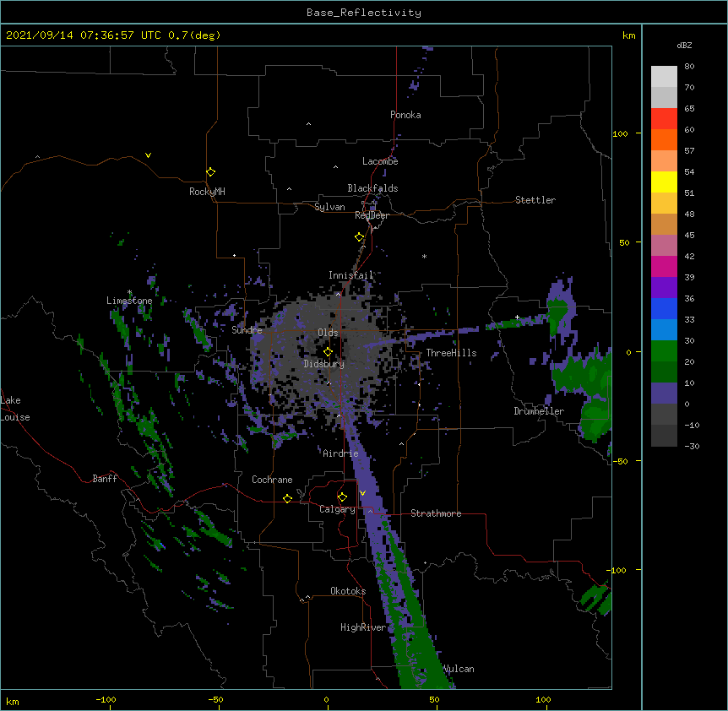Click the Lake Louise label
This screenshot has width=728, height=711.
(x=15, y=409)
